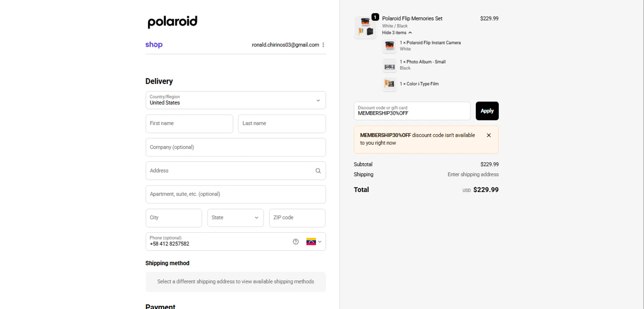Focus the Apartment, suite field
The image size is (644, 309).
pyautogui.click(x=236, y=194)
